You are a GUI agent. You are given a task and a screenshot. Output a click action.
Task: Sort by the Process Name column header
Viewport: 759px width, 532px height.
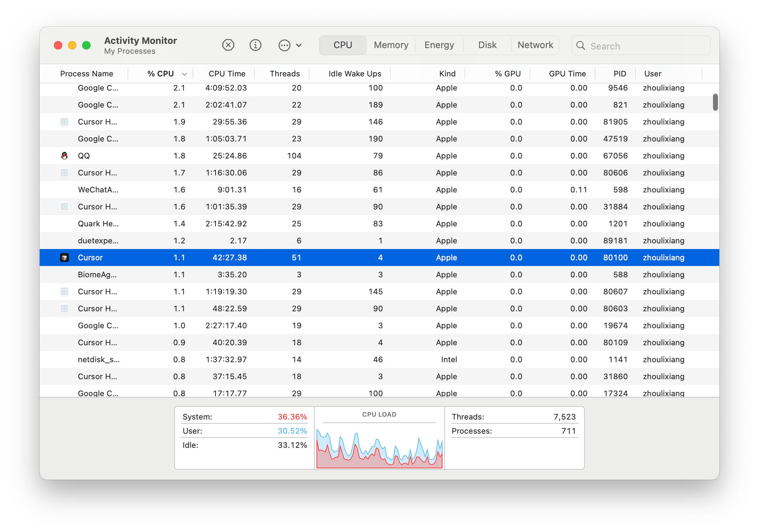pyautogui.click(x=87, y=74)
